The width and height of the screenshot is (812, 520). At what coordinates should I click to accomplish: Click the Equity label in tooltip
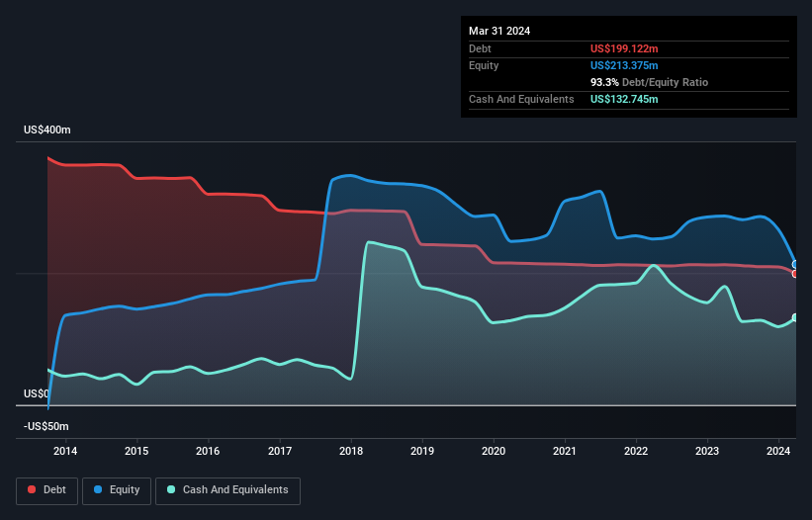(484, 65)
